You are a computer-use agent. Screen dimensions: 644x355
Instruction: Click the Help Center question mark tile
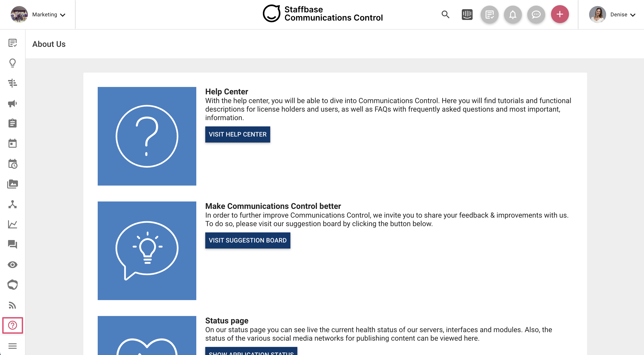click(x=147, y=136)
